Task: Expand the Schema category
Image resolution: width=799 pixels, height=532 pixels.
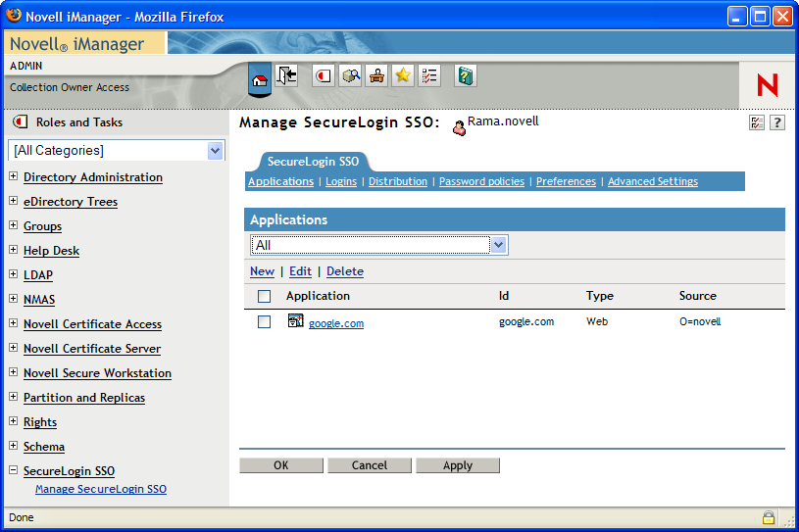Action: (14, 446)
